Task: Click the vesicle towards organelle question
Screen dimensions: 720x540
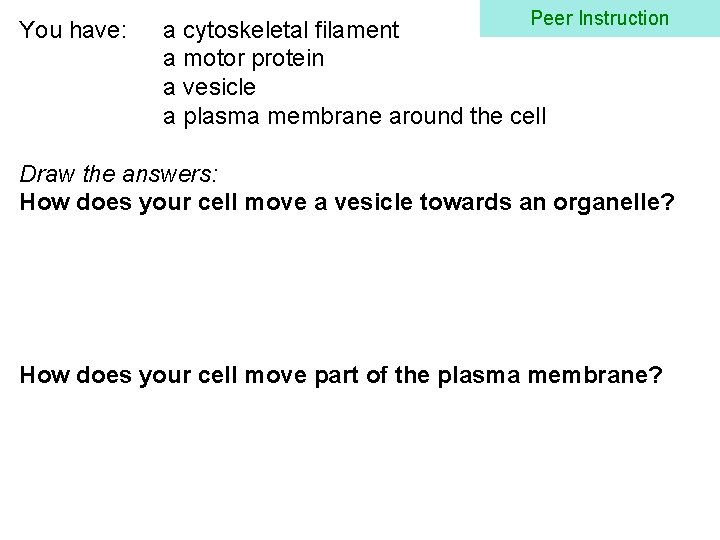Action: tap(347, 203)
